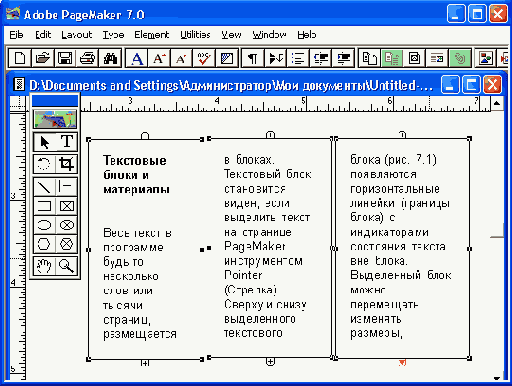Viewport: 512px width, 386px height.
Task: Select the Rectangle tool
Action: 44,206
